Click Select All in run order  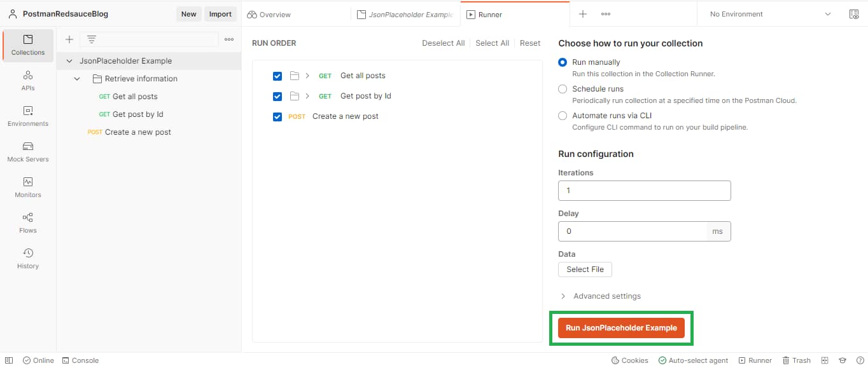click(492, 43)
